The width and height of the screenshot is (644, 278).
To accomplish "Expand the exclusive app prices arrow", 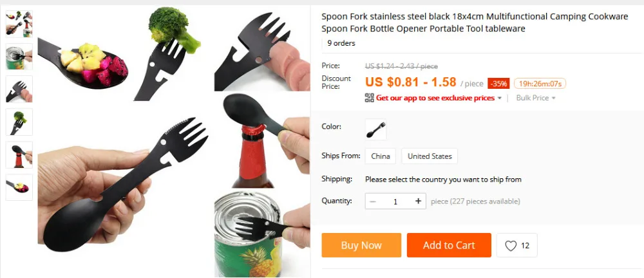I will (x=500, y=98).
